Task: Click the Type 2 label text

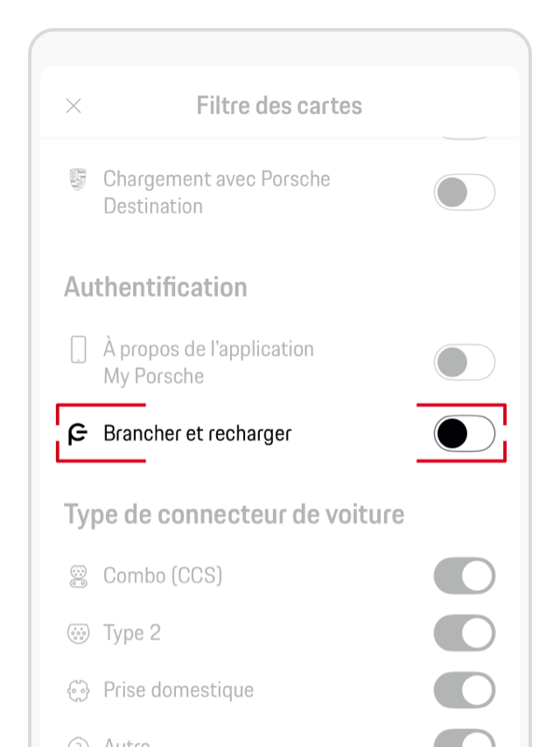Action: [132, 633]
